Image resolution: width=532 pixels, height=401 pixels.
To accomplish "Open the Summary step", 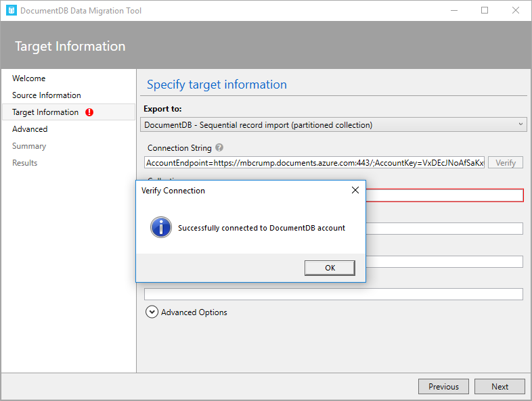I will [x=29, y=146].
